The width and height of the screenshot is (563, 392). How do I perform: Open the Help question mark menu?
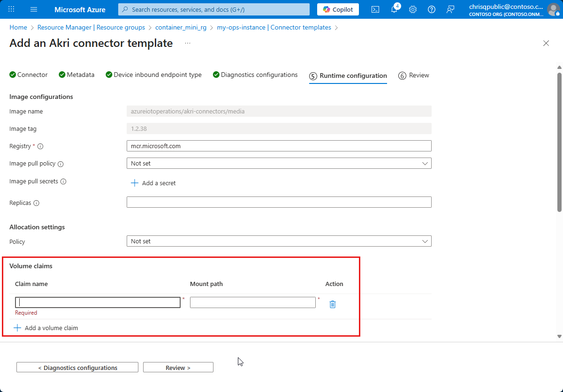tap(432, 9)
